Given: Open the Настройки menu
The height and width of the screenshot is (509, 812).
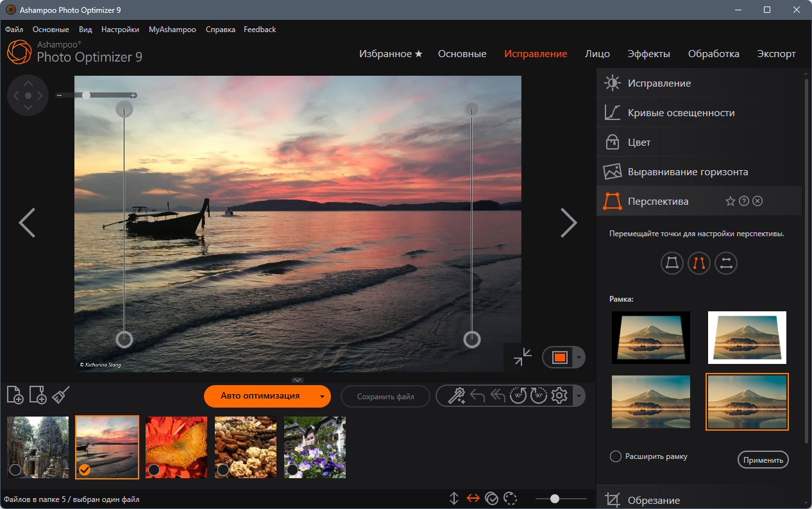Looking at the screenshot, I should tap(120, 30).
